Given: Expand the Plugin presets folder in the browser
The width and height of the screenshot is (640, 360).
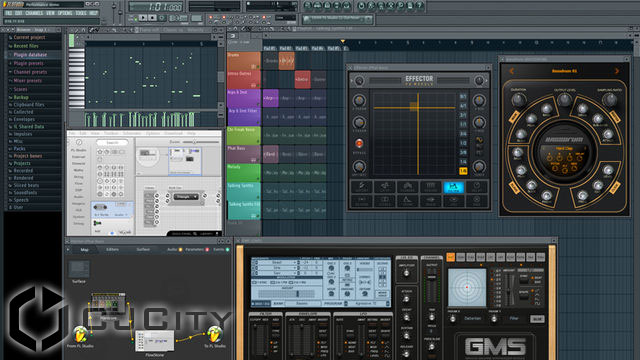Looking at the screenshot, I should tap(28, 63).
